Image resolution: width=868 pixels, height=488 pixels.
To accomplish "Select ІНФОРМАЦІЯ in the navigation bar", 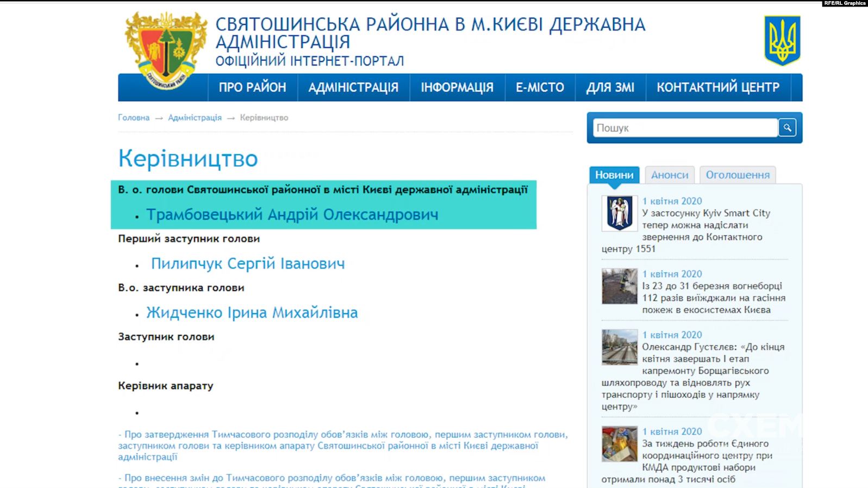I will (457, 87).
